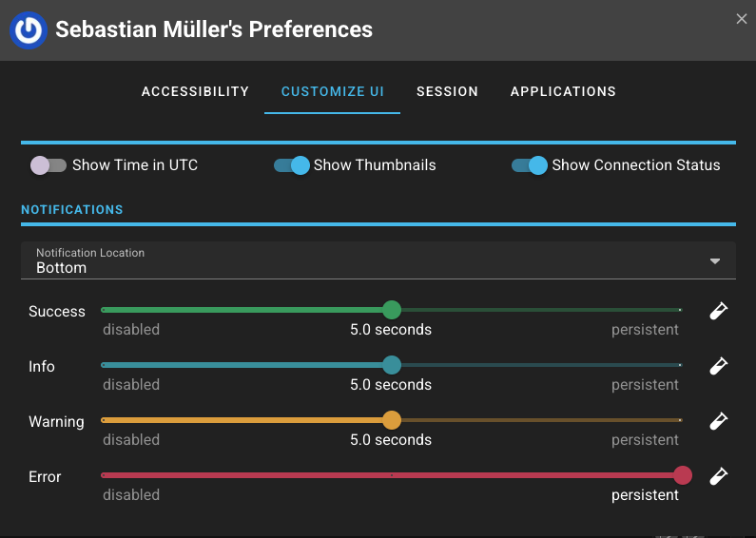Go to the Applications tab
Screen dimensions: 756x538
563,92
